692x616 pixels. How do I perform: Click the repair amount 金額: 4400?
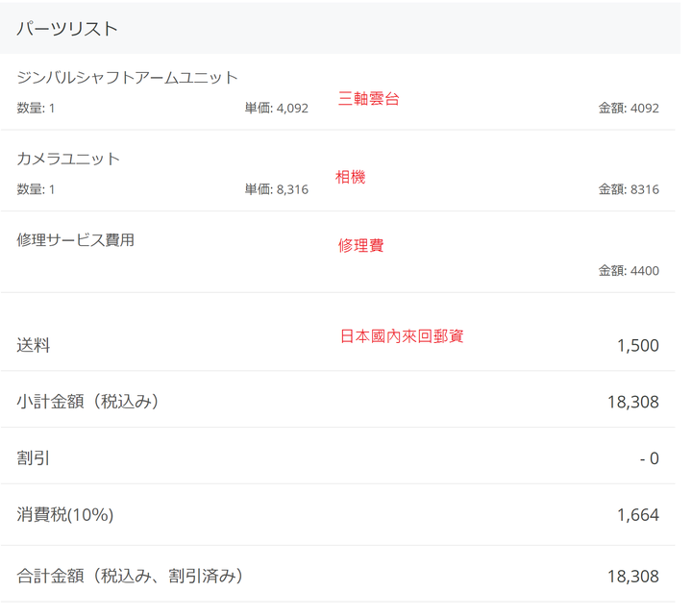629,270
